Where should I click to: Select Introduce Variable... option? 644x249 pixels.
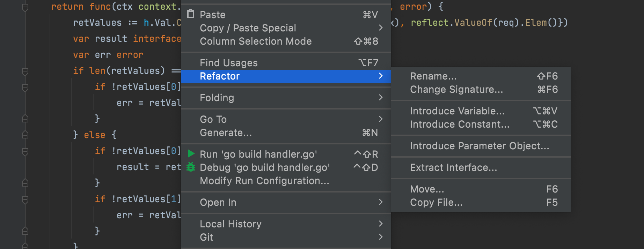457,111
